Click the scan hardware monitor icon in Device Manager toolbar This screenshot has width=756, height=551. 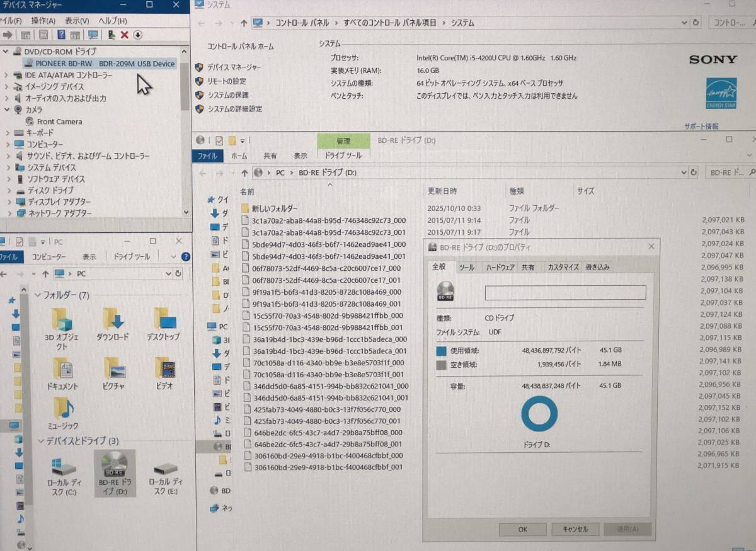click(93, 35)
